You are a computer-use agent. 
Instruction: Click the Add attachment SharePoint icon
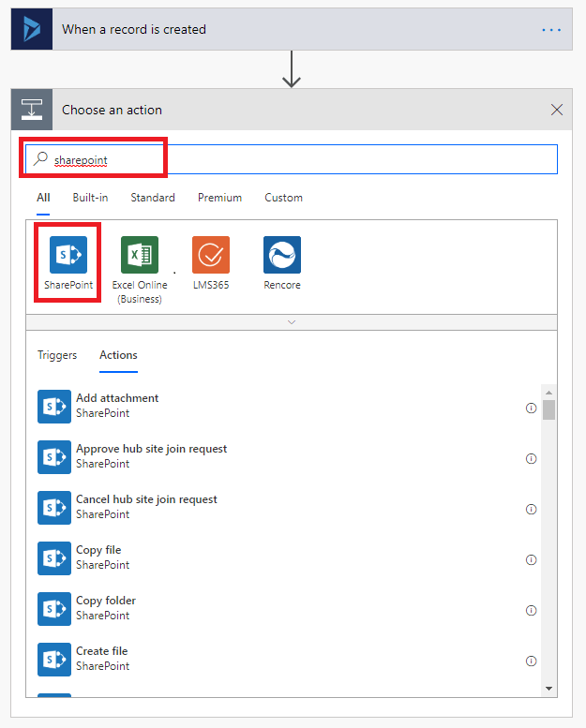click(54, 407)
